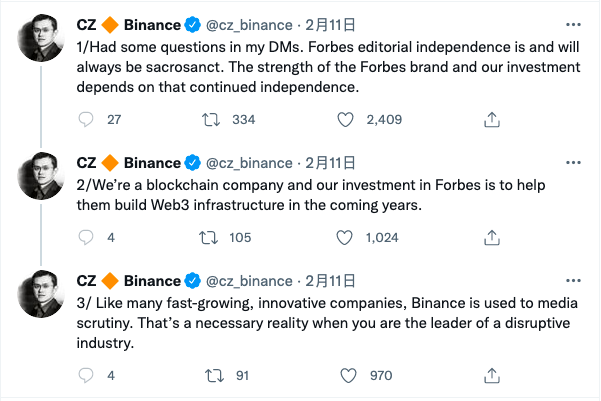Image resolution: width=601 pixels, height=401 pixels.
Task: Reply to the media scrutiny tweet
Action: pos(86,375)
